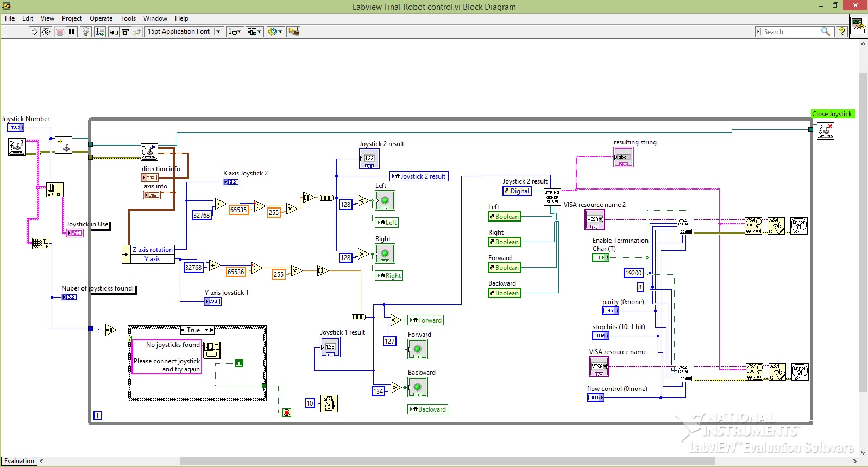Select the Backward local variable

[x=428, y=409]
